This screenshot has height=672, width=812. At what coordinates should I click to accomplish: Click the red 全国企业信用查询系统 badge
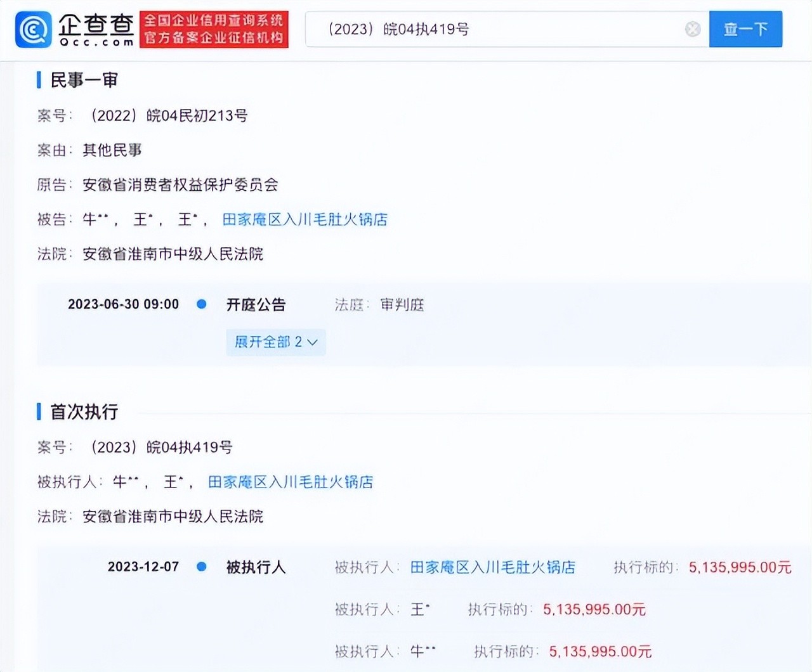[x=214, y=29]
